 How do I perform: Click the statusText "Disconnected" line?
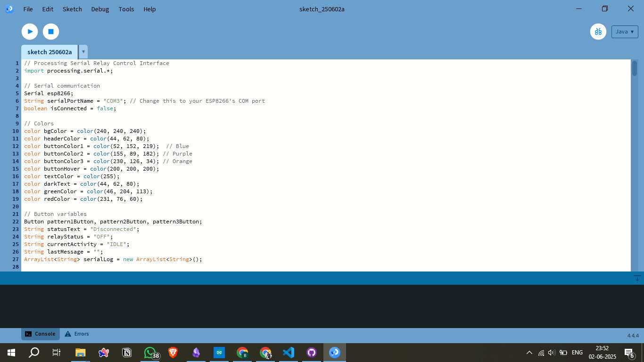tap(82, 229)
